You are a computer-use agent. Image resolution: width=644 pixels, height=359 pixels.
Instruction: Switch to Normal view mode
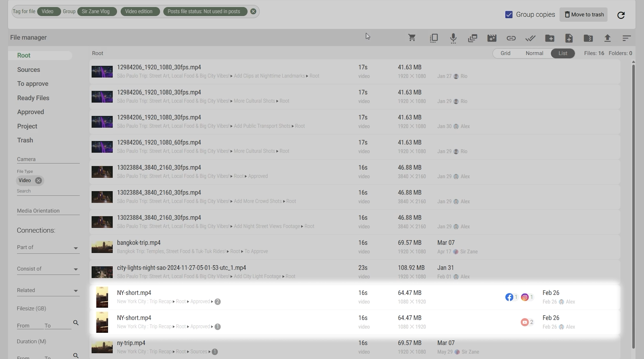click(x=534, y=53)
